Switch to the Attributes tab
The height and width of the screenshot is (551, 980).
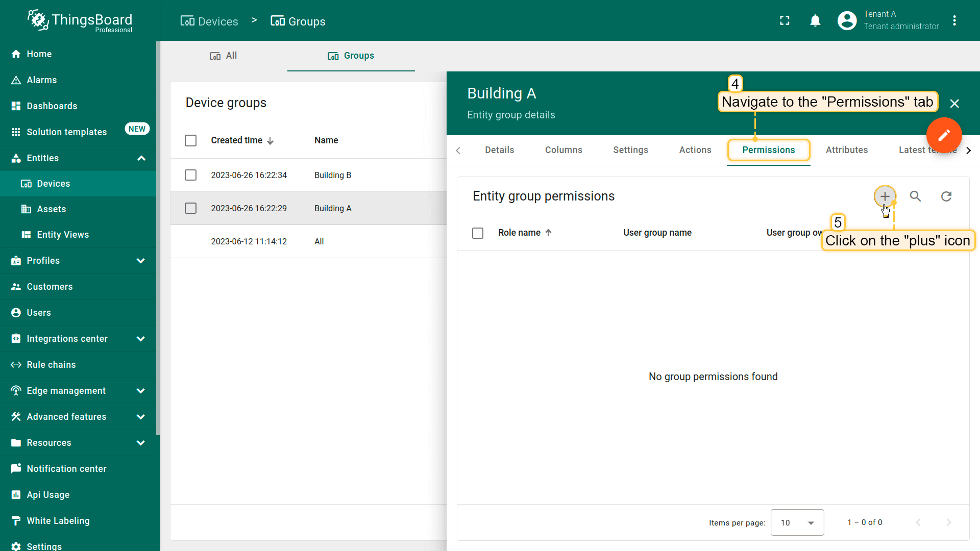click(847, 150)
